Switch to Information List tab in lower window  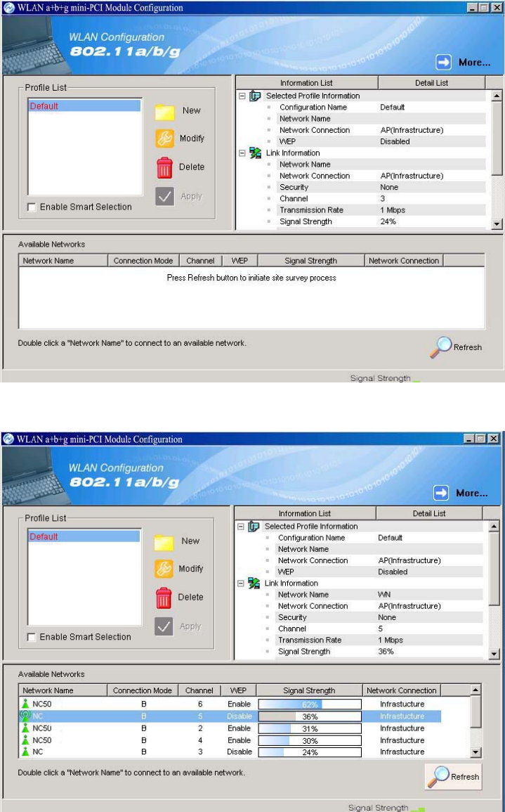pos(306,513)
